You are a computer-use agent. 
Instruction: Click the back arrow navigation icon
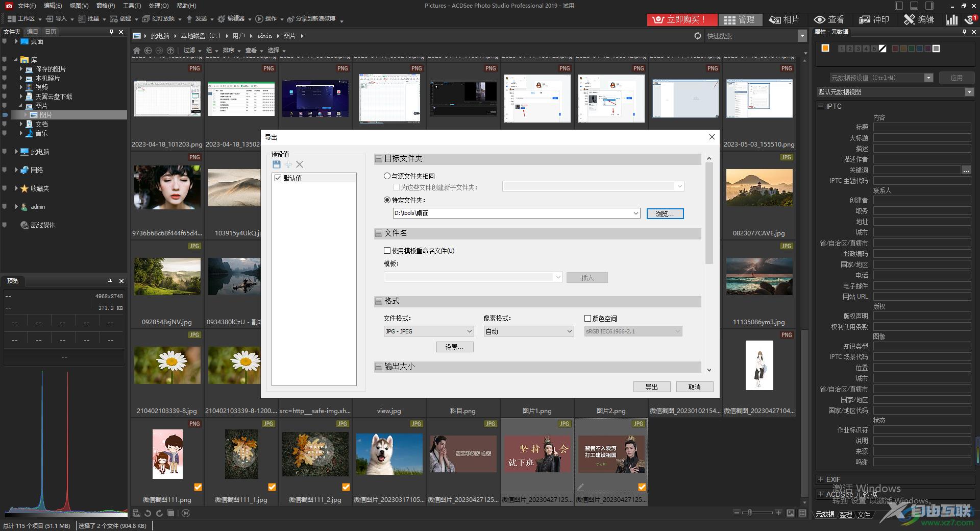148,51
